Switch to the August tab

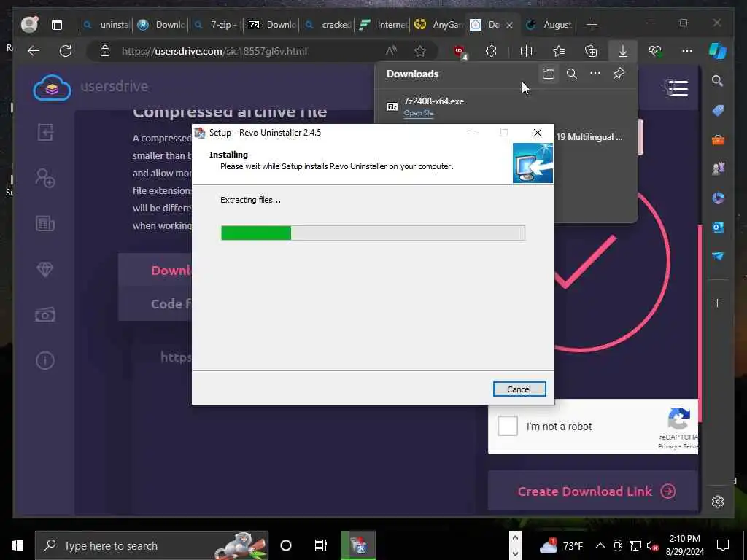[x=549, y=25]
